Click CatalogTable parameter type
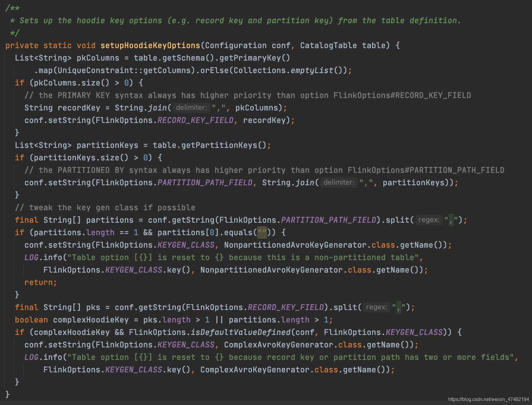The width and height of the screenshot is (532, 405). pyautogui.click(x=328, y=45)
